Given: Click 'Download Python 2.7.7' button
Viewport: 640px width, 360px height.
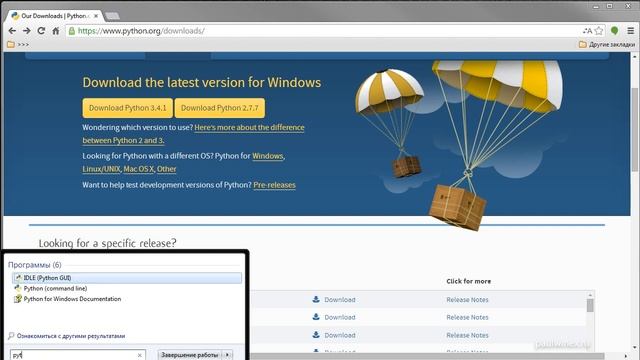Looking at the screenshot, I should 220,108.
